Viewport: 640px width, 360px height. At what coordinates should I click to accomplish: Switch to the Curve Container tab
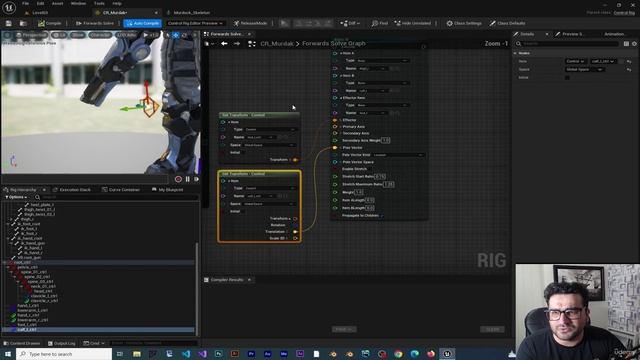pyautogui.click(x=121, y=190)
